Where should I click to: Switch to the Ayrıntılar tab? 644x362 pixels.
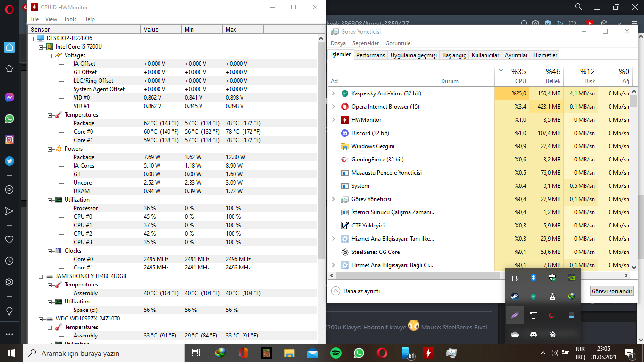tap(516, 55)
